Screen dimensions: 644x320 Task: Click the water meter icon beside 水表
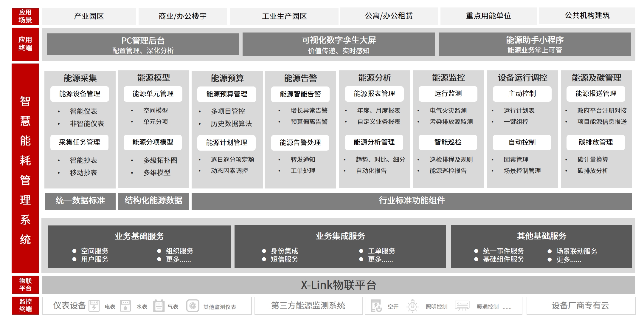125,306
